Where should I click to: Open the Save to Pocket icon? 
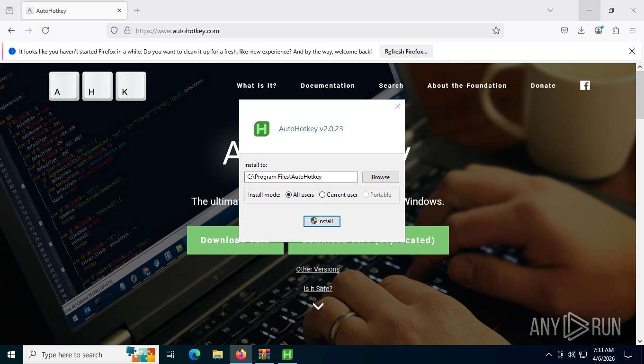pyautogui.click(x=564, y=30)
